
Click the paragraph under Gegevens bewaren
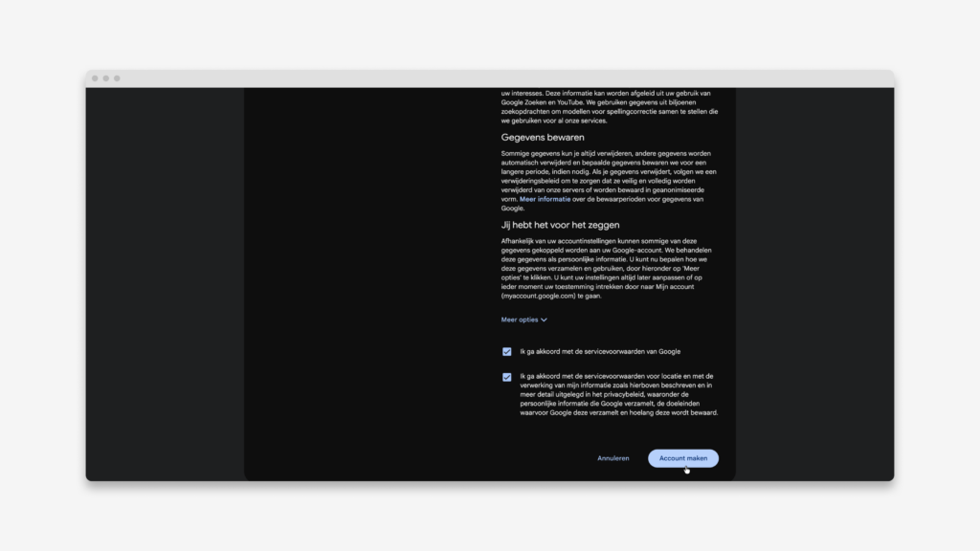(x=610, y=181)
